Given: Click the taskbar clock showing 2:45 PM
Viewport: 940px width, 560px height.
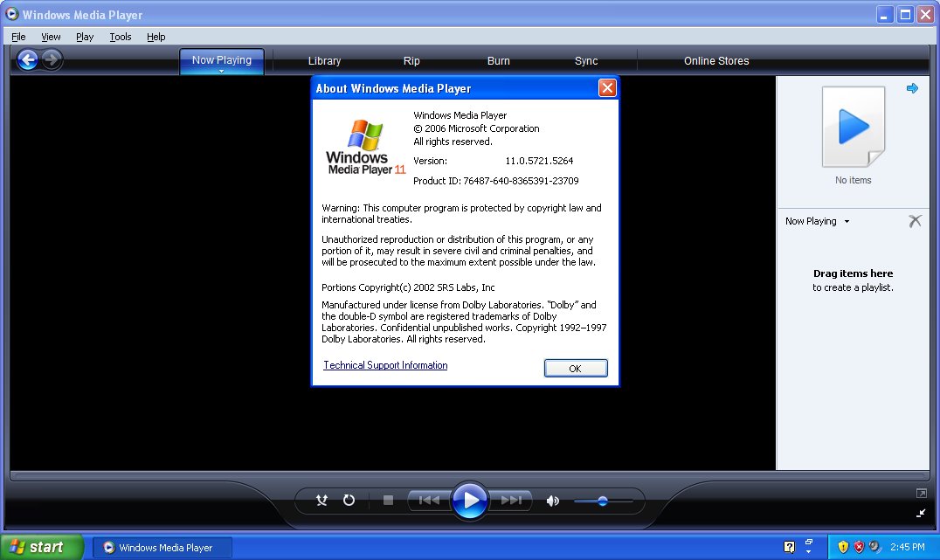Looking at the screenshot, I should (x=907, y=547).
